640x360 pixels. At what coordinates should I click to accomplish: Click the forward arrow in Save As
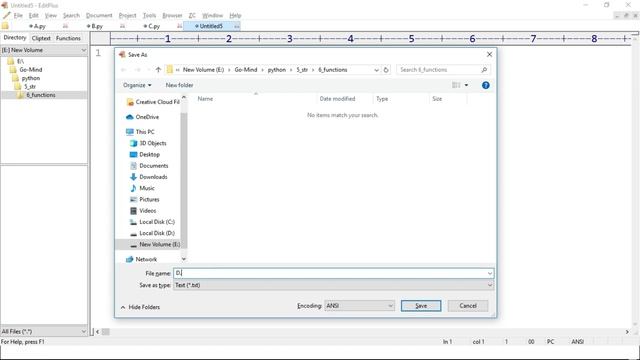click(138, 70)
